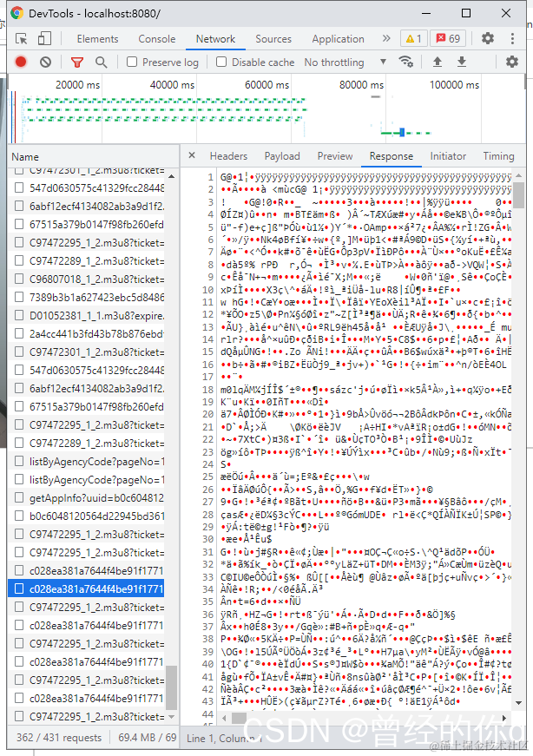
Task: Switch to the Console tab
Action: 157,39
